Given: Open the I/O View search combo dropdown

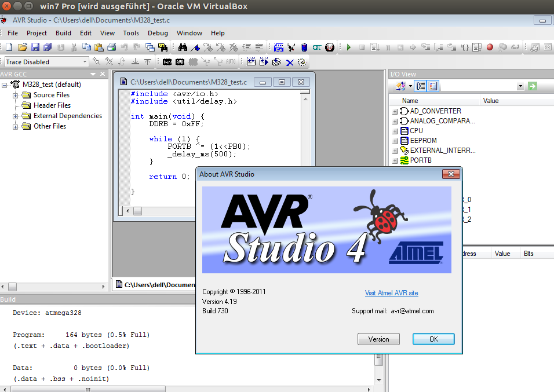Looking at the screenshot, I should pyautogui.click(x=520, y=86).
